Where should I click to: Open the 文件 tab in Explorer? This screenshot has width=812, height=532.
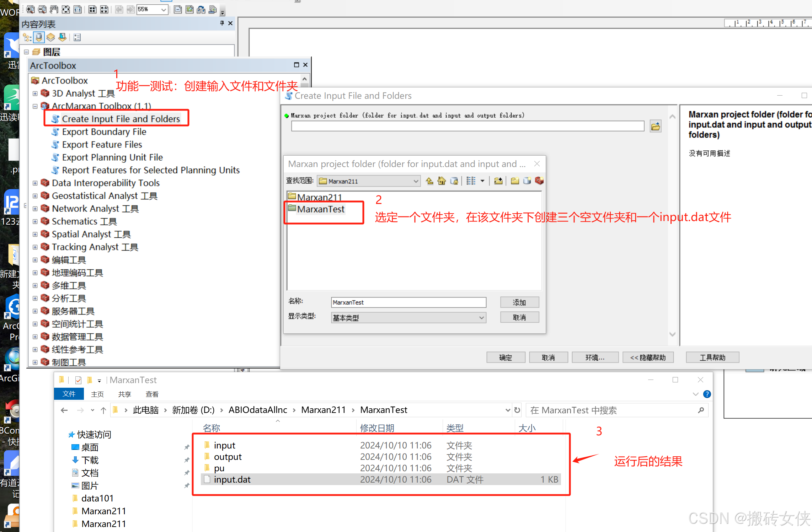69,394
